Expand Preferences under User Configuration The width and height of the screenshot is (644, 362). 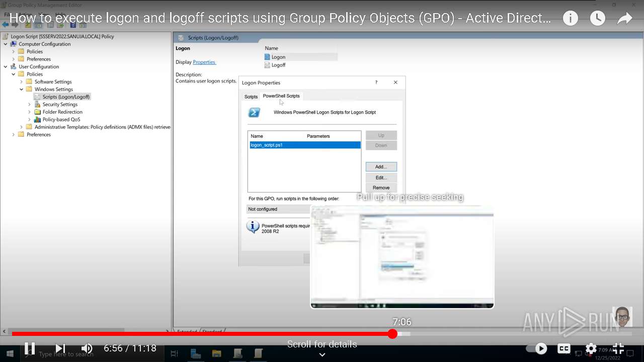14,134
